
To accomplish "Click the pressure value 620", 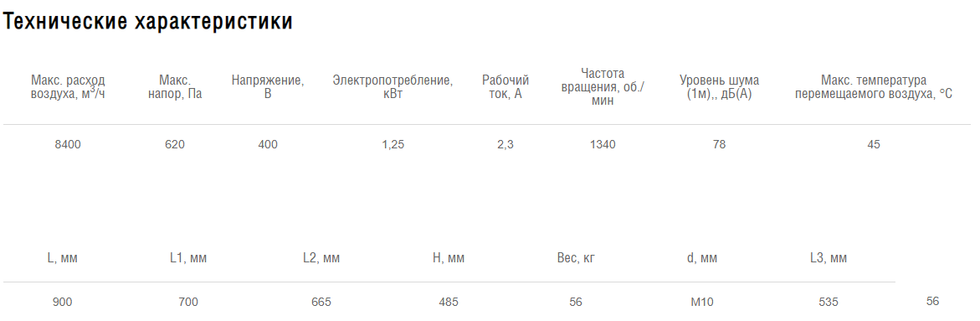I will pos(175,144).
